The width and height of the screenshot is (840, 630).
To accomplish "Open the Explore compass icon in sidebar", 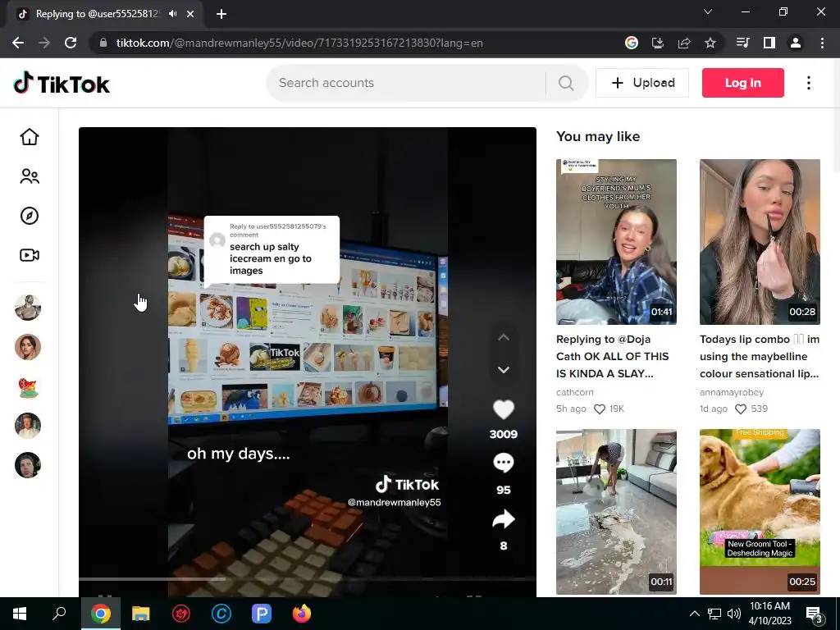I will tap(30, 216).
